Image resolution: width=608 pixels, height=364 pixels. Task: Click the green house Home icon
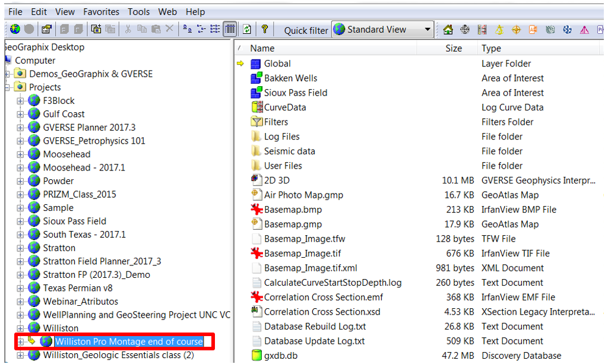coord(448,30)
